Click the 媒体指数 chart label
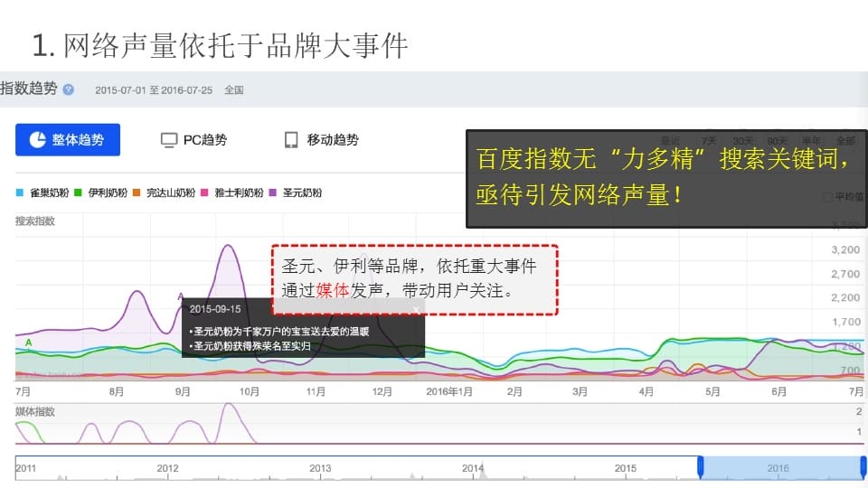 (x=35, y=412)
